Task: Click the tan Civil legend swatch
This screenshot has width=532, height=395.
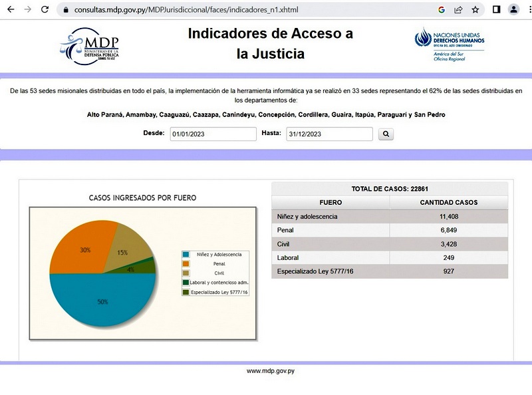Action: click(186, 273)
